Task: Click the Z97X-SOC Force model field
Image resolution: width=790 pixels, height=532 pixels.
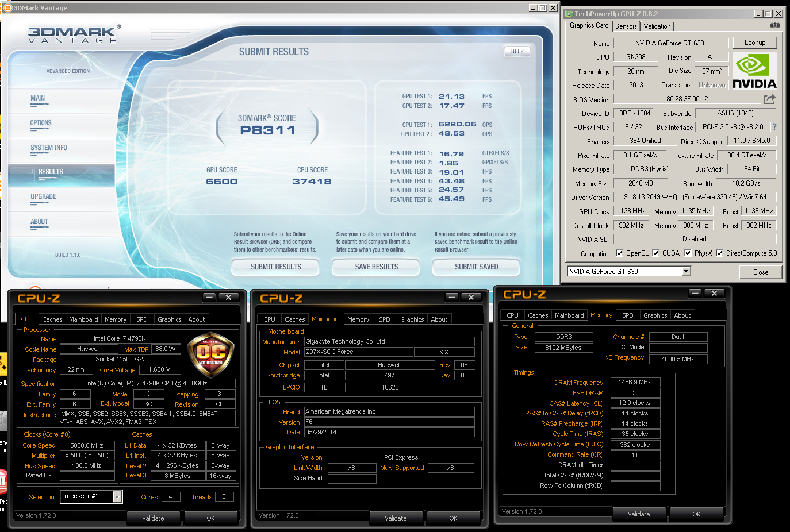Action: click(x=358, y=352)
